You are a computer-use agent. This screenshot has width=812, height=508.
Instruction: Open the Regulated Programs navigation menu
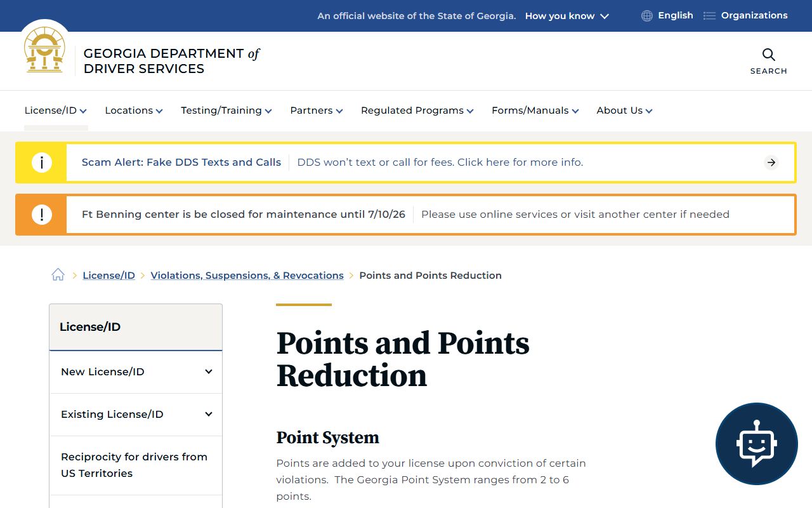tap(417, 110)
